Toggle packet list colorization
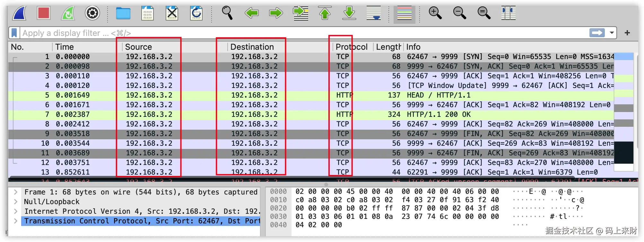 pyautogui.click(x=405, y=13)
